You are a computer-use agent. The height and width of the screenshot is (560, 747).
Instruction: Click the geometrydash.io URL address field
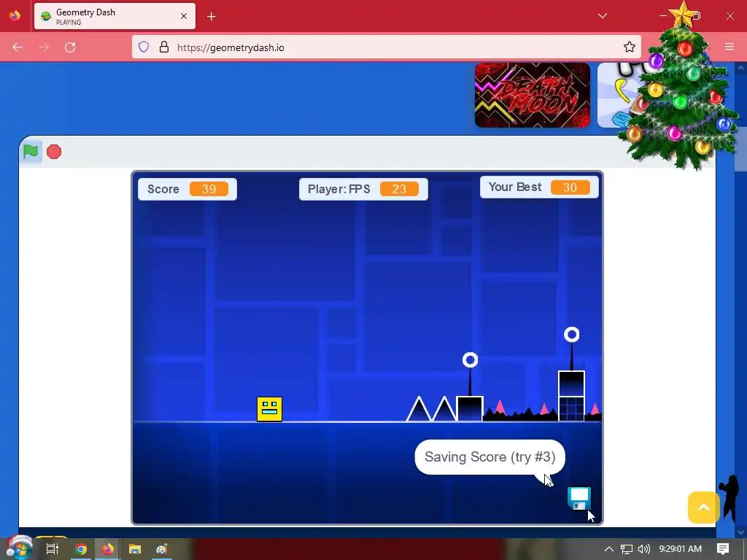pos(386,47)
